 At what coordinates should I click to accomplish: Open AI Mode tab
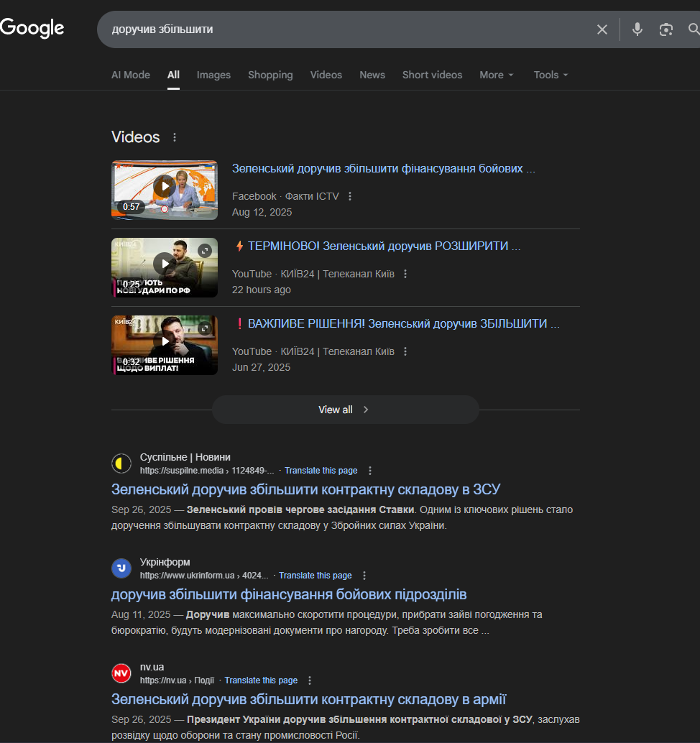point(131,75)
